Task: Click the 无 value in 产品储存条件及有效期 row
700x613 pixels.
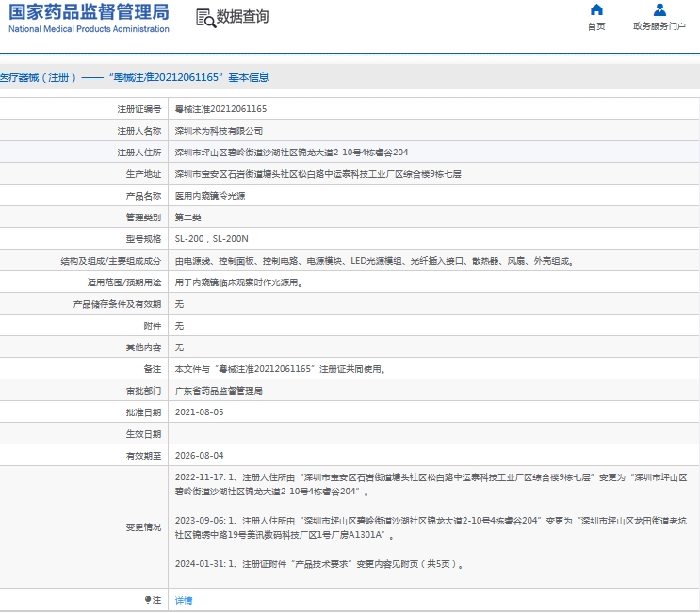Action: [179, 304]
